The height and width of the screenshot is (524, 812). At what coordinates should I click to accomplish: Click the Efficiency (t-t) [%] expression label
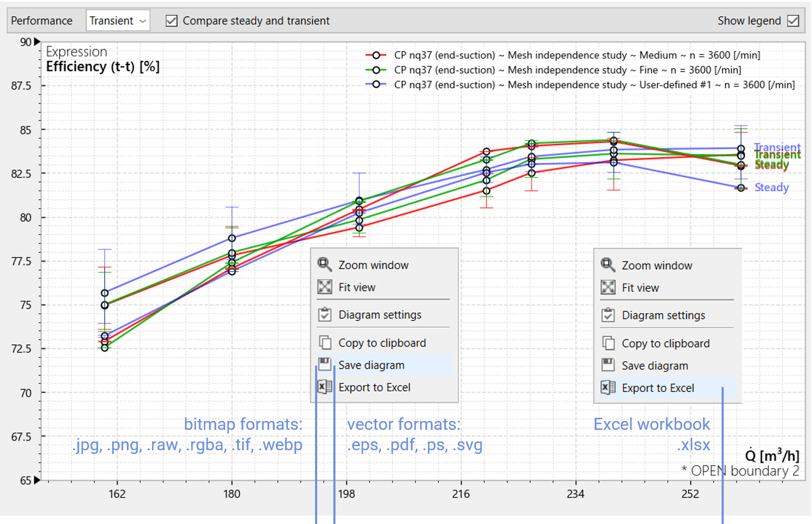tap(103, 66)
